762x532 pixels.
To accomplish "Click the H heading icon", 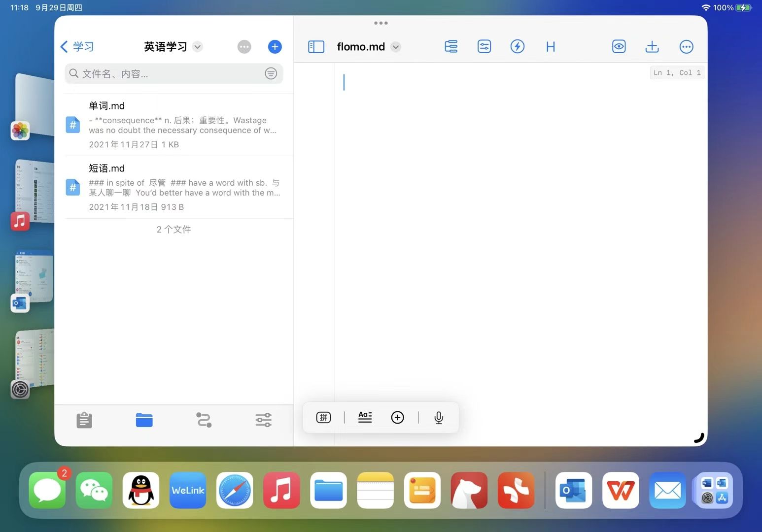I will pos(551,47).
